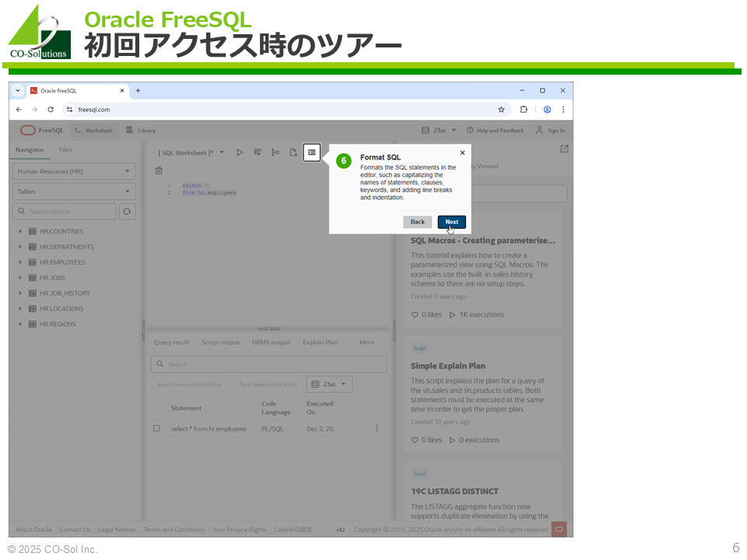Viewport: 747px width, 560px height.
Task: Bookmark this page with star icon
Action: (x=501, y=110)
